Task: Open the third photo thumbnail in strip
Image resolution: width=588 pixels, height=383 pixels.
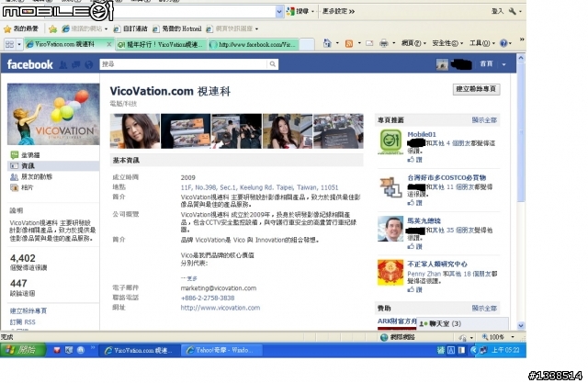Action: (237, 131)
